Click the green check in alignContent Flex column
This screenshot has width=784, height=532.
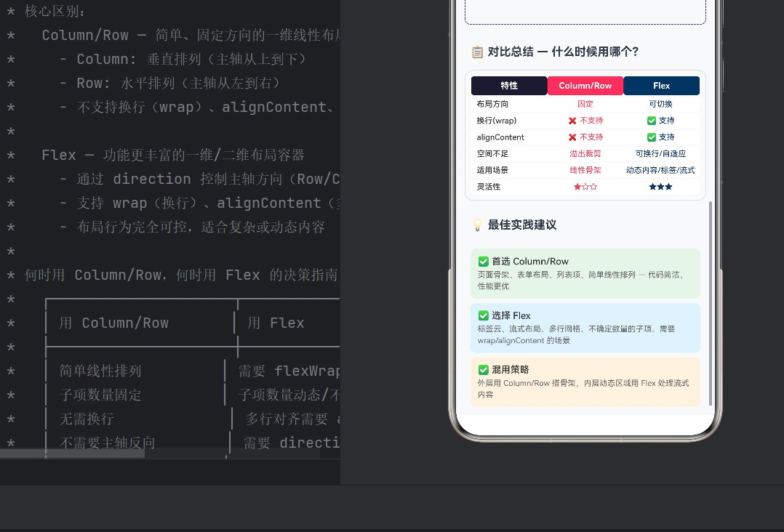(x=652, y=137)
